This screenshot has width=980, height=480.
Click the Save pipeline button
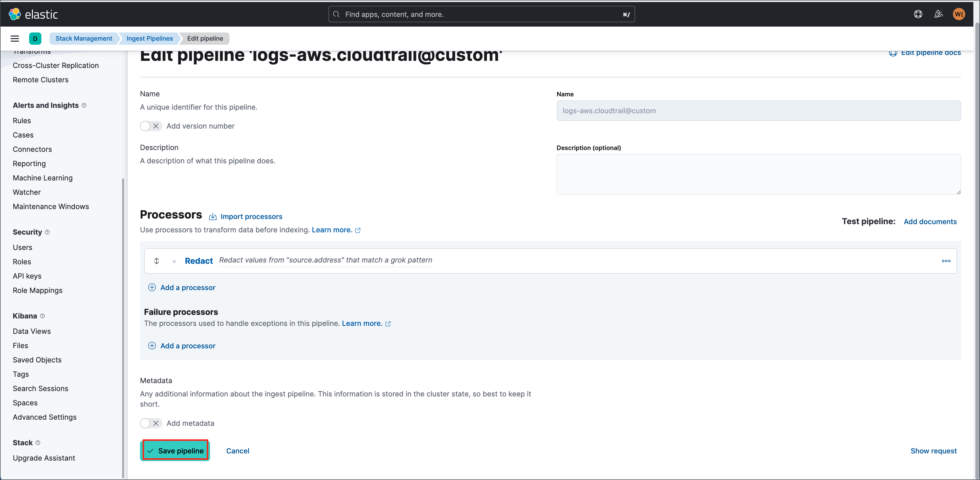point(175,450)
